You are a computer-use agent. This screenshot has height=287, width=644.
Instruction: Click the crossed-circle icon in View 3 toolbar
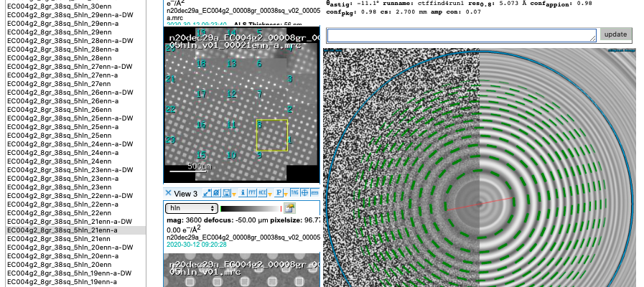(x=216, y=193)
